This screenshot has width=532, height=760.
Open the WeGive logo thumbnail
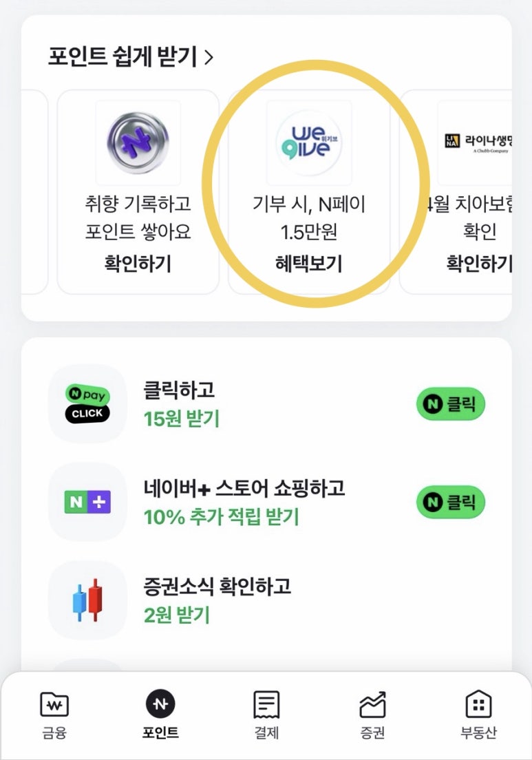click(x=309, y=143)
